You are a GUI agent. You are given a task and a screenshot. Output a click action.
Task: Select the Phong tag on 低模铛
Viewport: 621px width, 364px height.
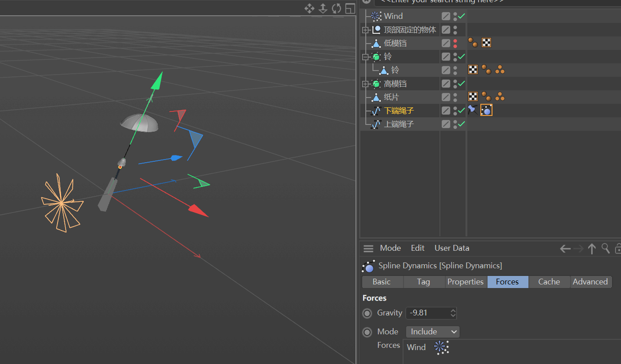tap(473, 43)
